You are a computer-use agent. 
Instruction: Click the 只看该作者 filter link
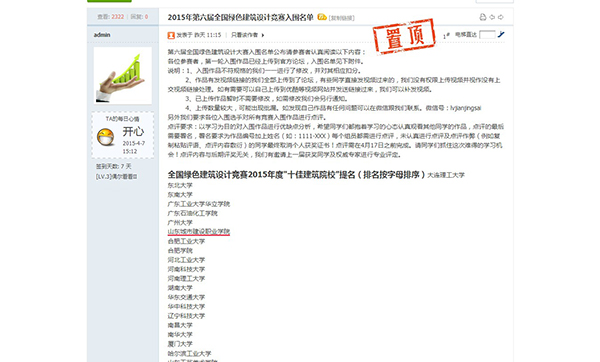click(244, 35)
